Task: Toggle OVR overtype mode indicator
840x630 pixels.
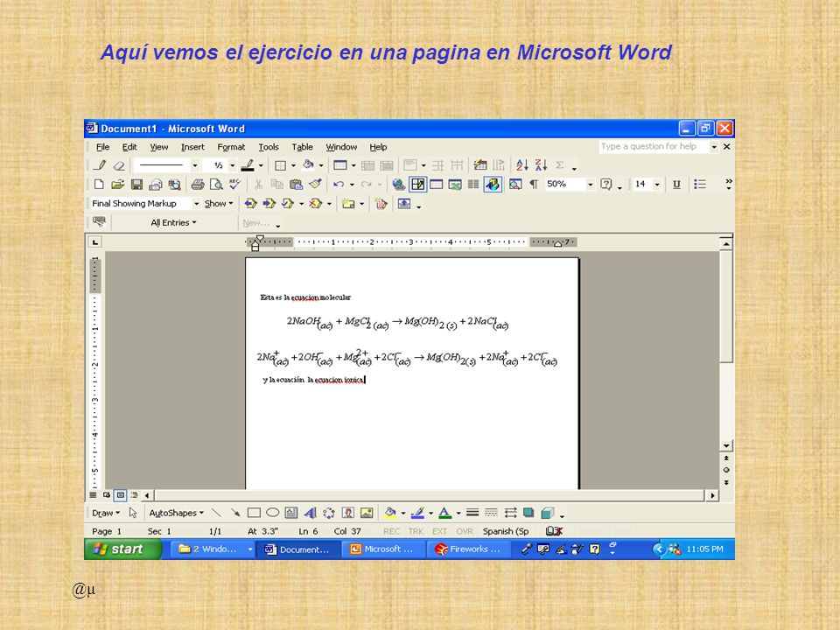Action: click(x=465, y=531)
